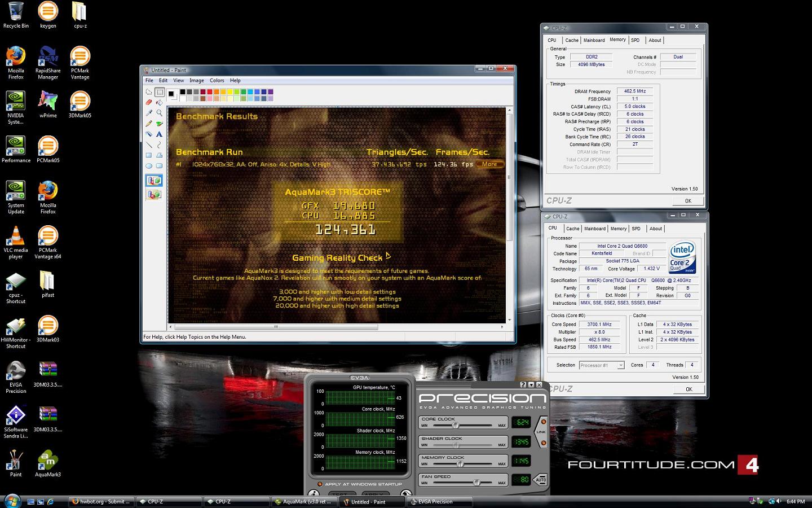Switch to AquaMark taskbar button
Screen dimensions: 812x508
[x=303, y=501]
